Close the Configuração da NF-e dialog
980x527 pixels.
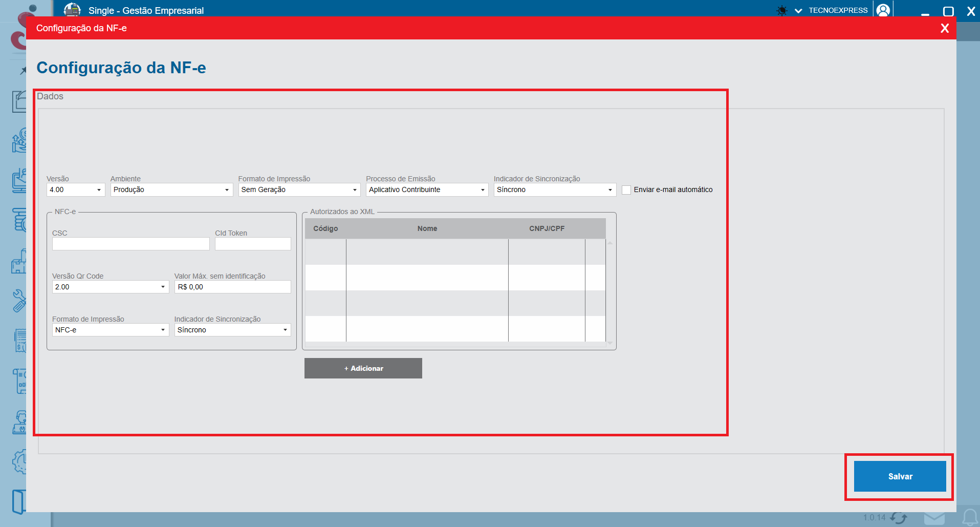tap(944, 28)
